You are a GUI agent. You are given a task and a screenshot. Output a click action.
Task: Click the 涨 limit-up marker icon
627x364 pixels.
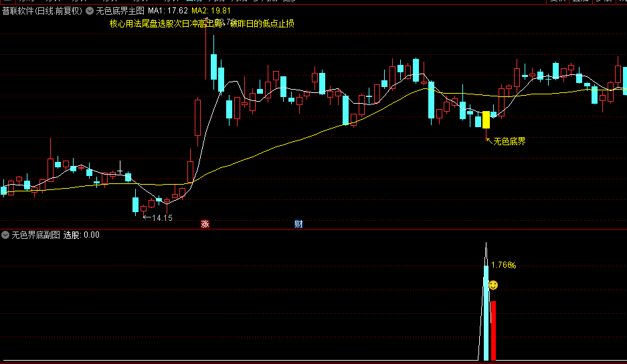tap(205, 224)
